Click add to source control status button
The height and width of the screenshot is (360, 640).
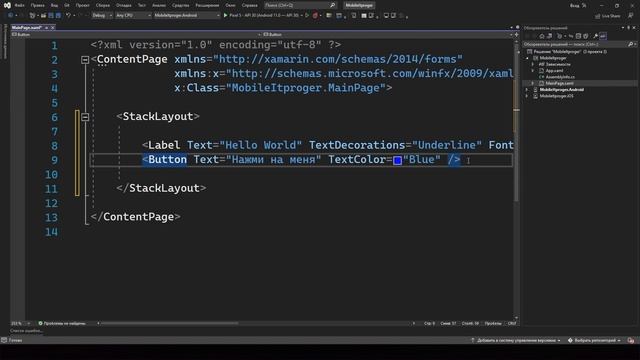tap(516, 340)
